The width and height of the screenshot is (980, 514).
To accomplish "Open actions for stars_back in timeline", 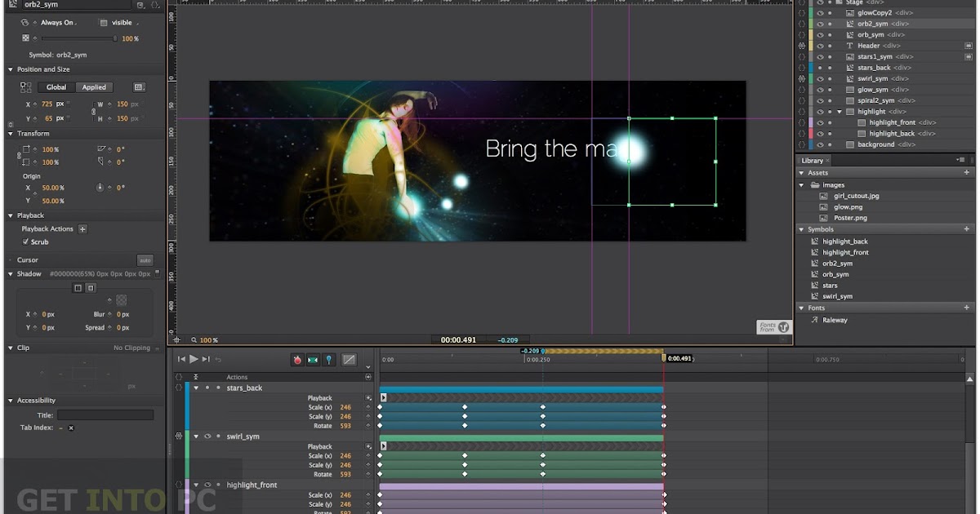I will point(179,388).
